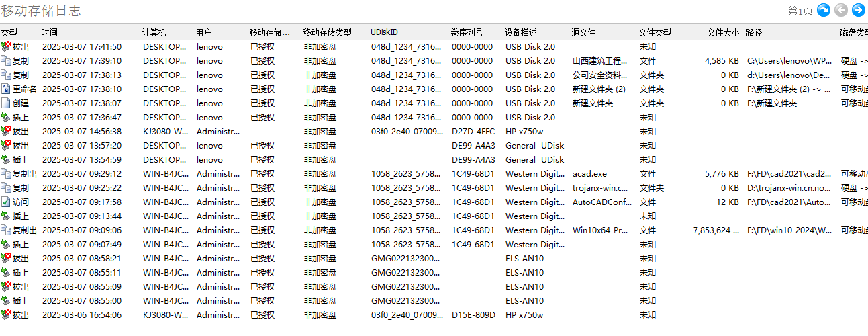The image size is (868, 336).
Task: Click user lenovo in the 17:41:50 row
Action: [x=209, y=46]
